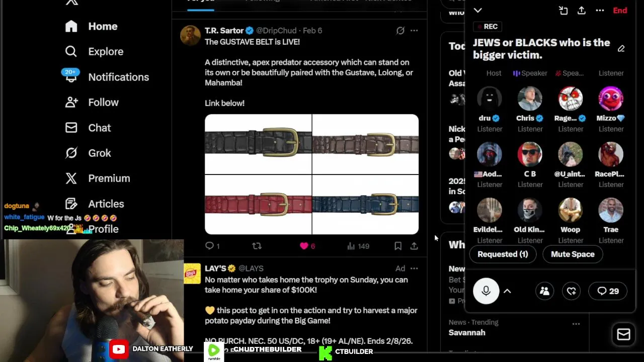Click the Grok icon on T.R. Sartor post
644x362 pixels.
400,31
